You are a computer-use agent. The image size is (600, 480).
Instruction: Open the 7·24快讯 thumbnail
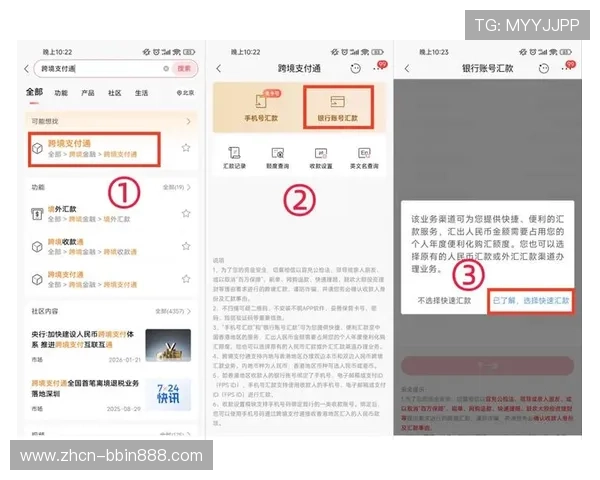(x=168, y=395)
